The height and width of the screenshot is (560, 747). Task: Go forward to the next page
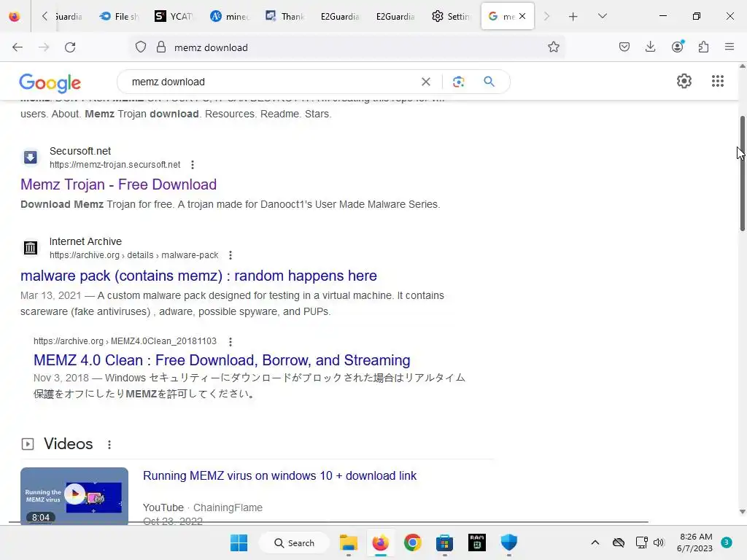coord(44,47)
